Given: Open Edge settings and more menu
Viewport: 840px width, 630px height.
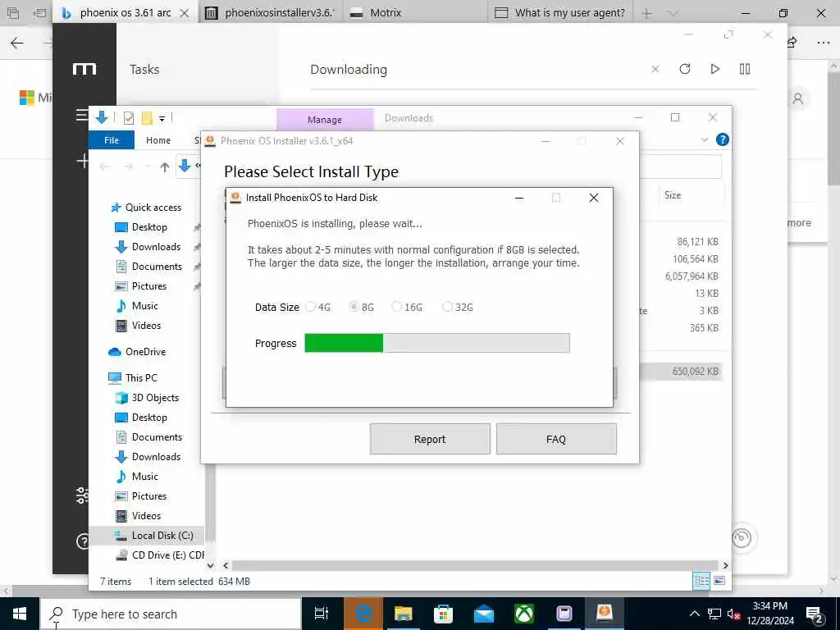Looking at the screenshot, I should [823, 43].
